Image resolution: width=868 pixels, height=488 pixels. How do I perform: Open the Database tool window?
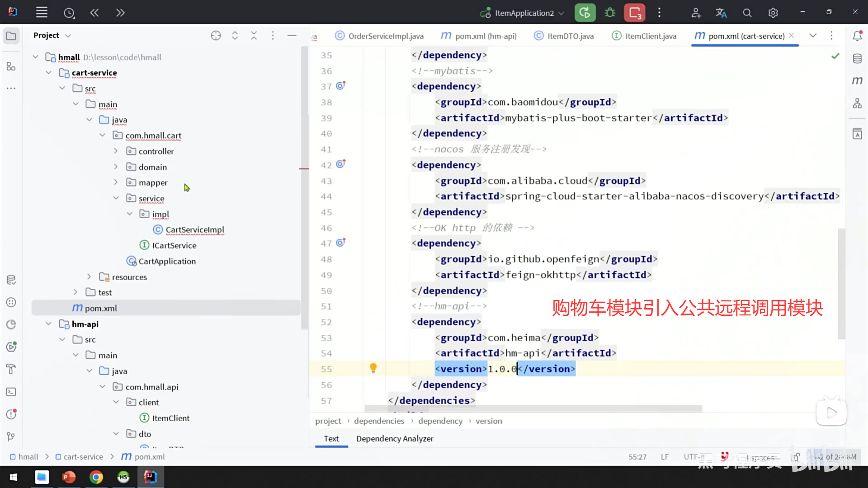pyautogui.click(x=857, y=59)
